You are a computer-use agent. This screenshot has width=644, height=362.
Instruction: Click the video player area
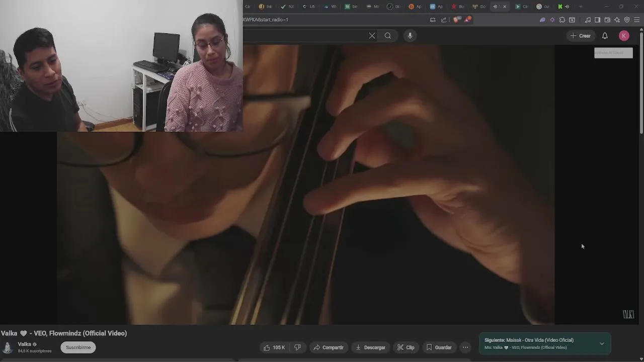coord(305,185)
